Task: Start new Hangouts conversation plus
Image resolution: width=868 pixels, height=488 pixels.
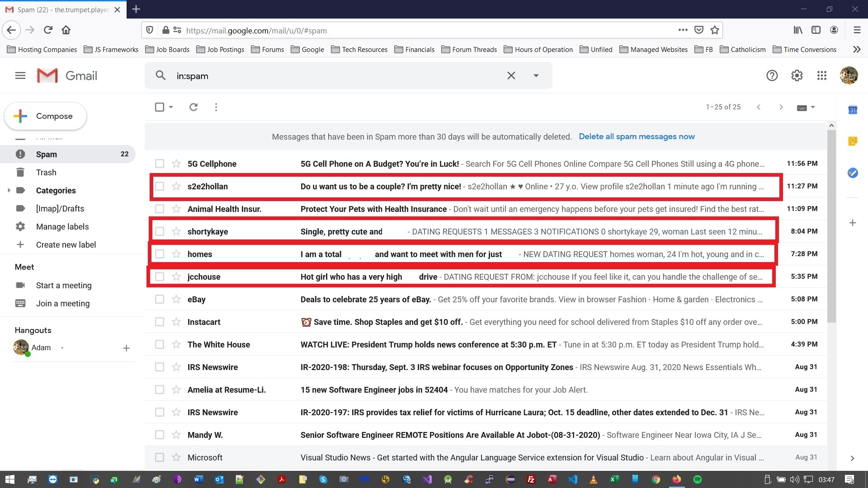Action: [x=126, y=348]
